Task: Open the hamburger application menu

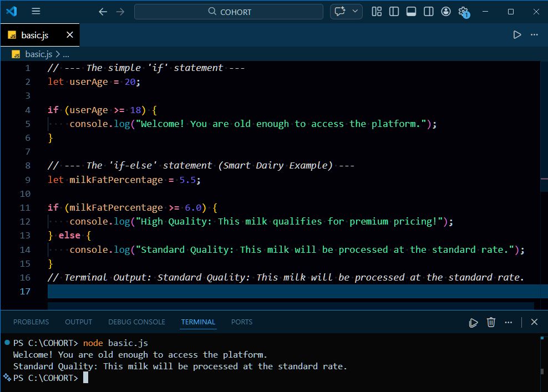Action: pyautogui.click(x=35, y=12)
